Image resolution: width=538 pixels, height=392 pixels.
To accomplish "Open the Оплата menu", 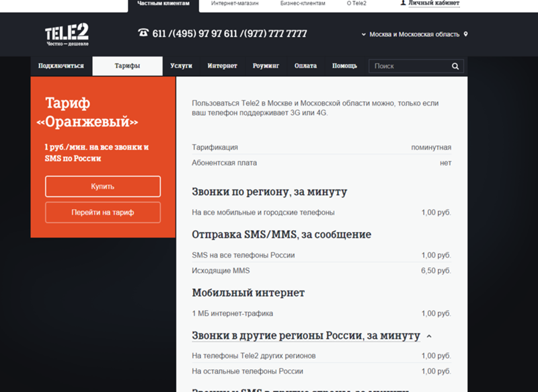I will (305, 66).
